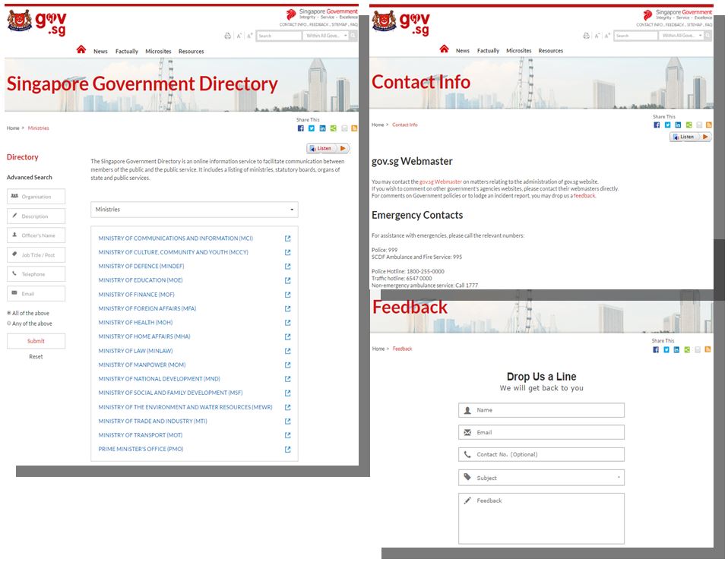Share Contact Info page on Facebook

[657, 125]
